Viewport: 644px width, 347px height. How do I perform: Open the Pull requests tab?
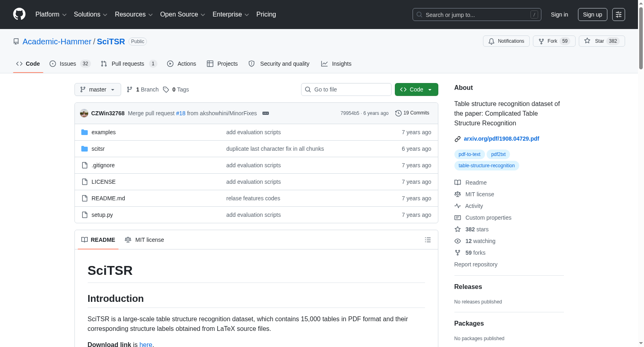point(129,64)
